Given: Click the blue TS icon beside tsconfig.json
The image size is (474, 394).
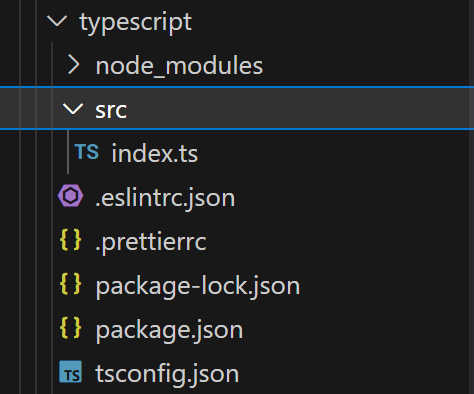Looking at the screenshot, I should [70, 372].
